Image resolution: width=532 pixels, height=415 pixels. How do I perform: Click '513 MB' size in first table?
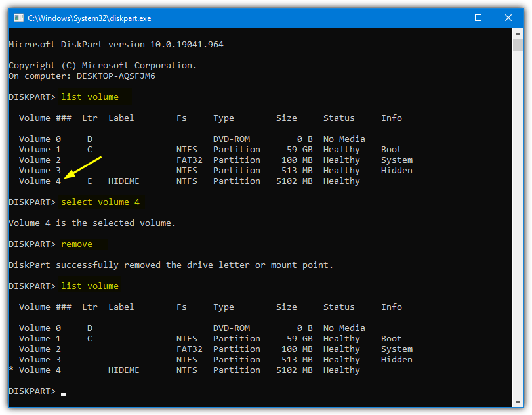(297, 171)
